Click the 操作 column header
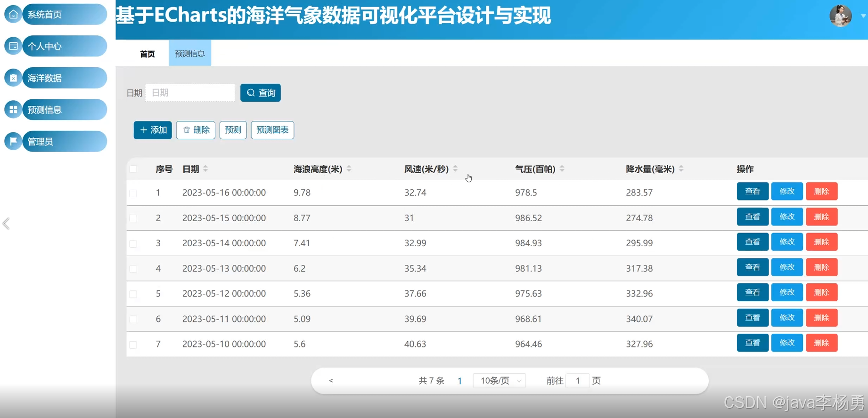 coord(745,169)
